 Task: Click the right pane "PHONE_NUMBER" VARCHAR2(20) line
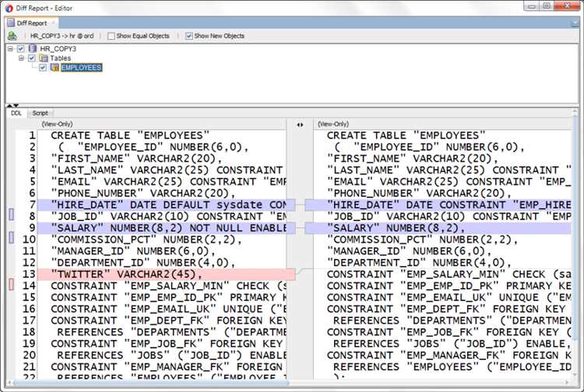(x=419, y=194)
